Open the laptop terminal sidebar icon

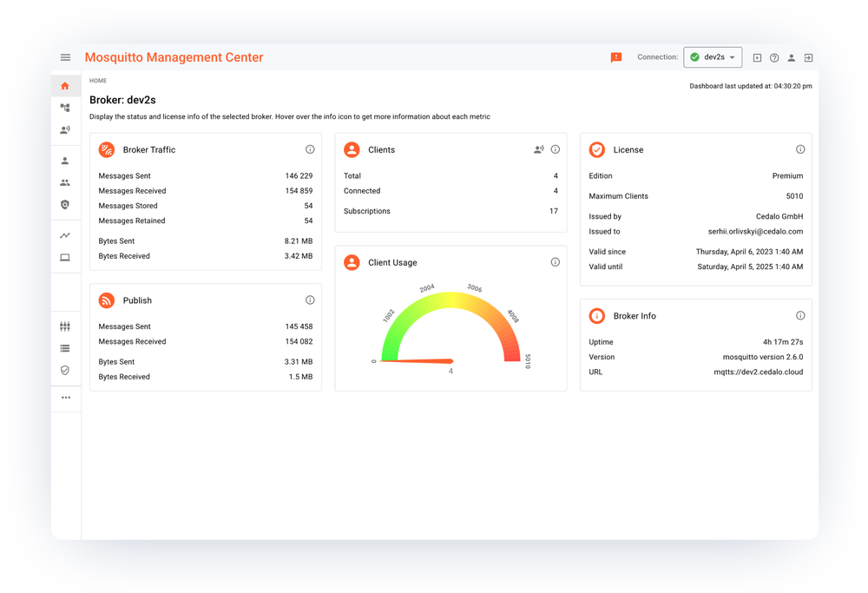(65, 258)
